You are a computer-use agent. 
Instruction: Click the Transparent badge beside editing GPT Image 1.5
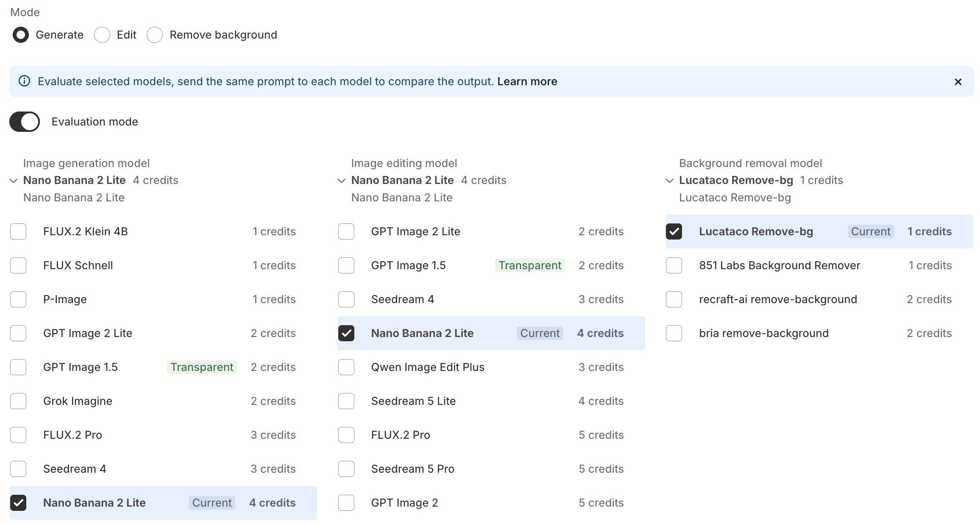530,265
